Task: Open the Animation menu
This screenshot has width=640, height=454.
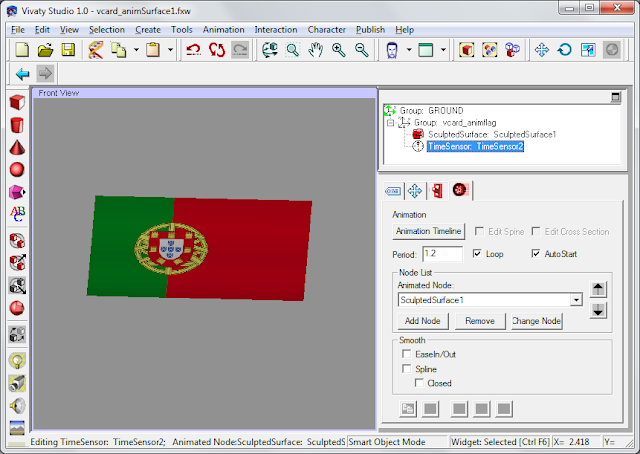Action: click(x=224, y=30)
